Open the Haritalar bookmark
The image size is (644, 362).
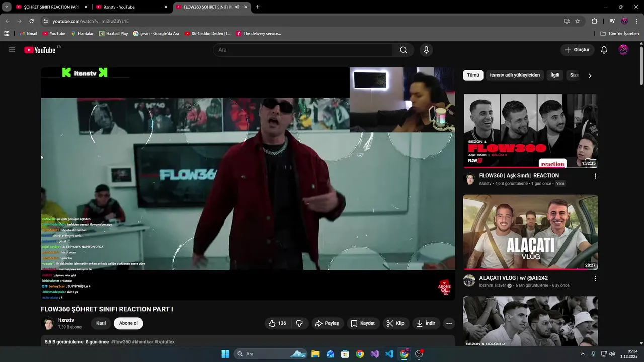(x=82, y=34)
